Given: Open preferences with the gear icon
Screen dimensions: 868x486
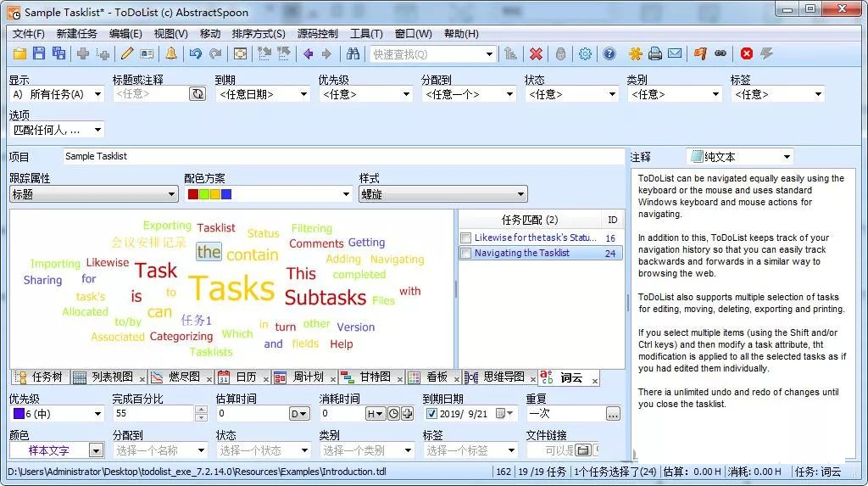Looking at the screenshot, I should (x=585, y=53).
